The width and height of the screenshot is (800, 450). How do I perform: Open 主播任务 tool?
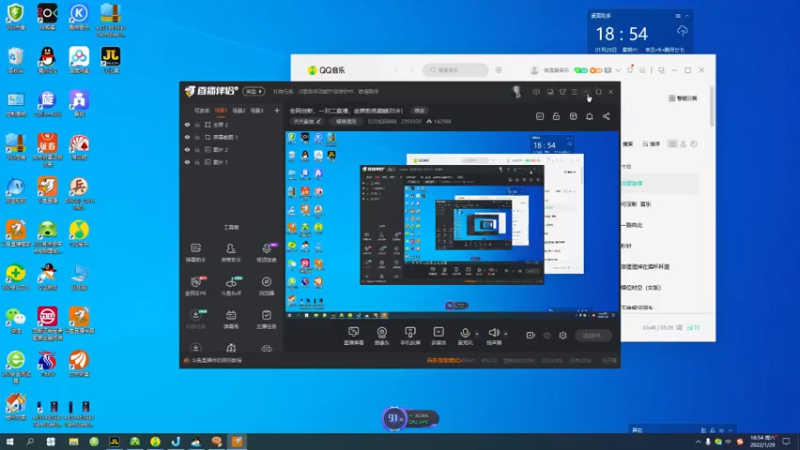pos(266,319)
